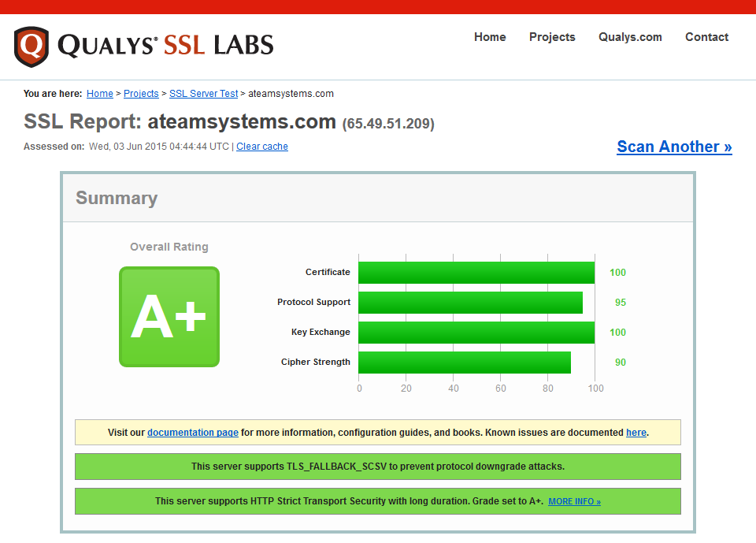Viewport: 756px width, 543px height.
Task: Select the 'QUALYS SSL LABS' logo text
Action: (165, 46)
